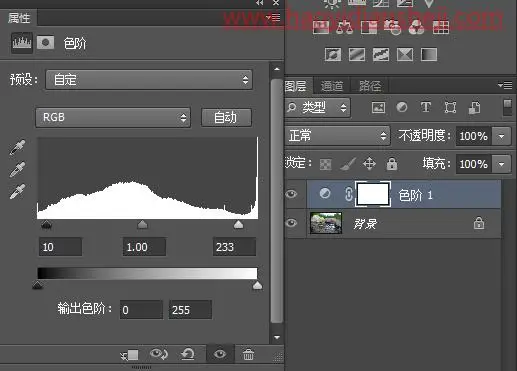
Task: Select the 属性 panel tab
Action: click(19, 18)
